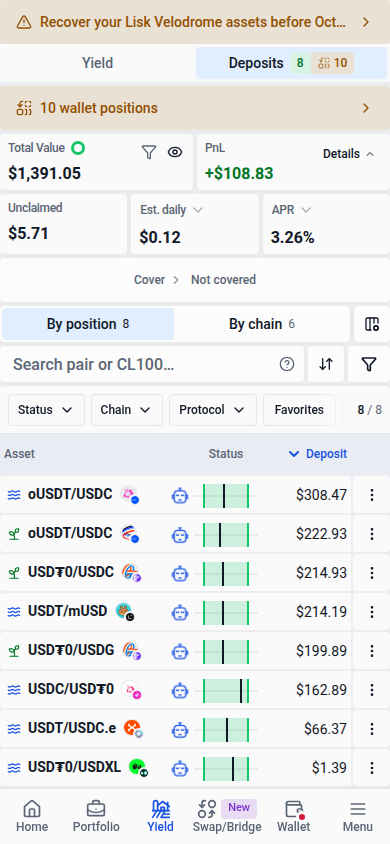This screenshot has width=390, height=844.
Task: Select the By chain view
Action: point(261,324)
